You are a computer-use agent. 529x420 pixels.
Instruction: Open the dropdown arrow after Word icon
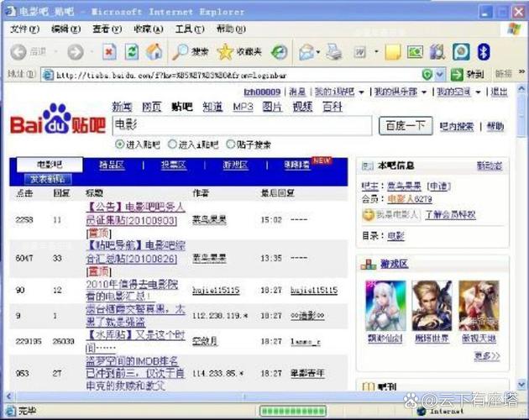376,52
